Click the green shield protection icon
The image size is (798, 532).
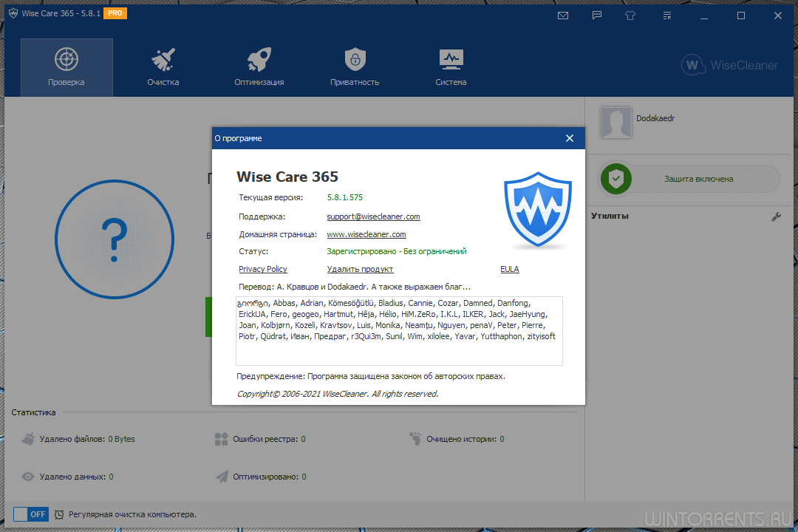615,179
